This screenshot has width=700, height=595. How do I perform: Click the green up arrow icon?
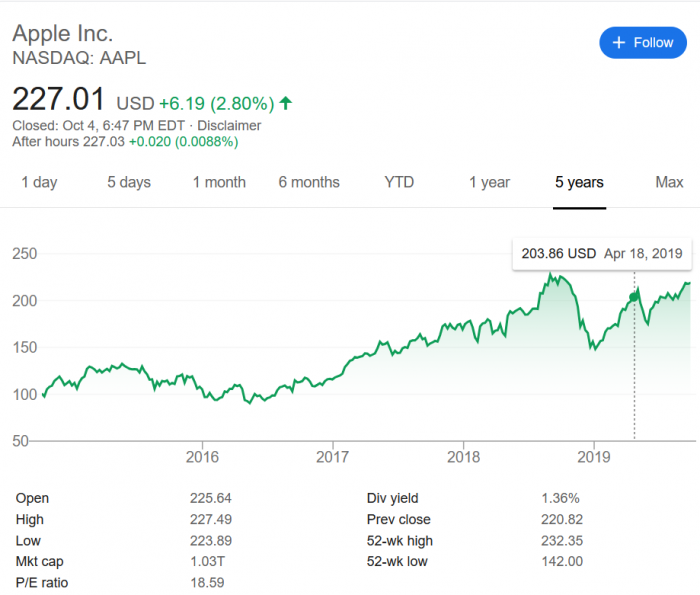coord(286,103)
